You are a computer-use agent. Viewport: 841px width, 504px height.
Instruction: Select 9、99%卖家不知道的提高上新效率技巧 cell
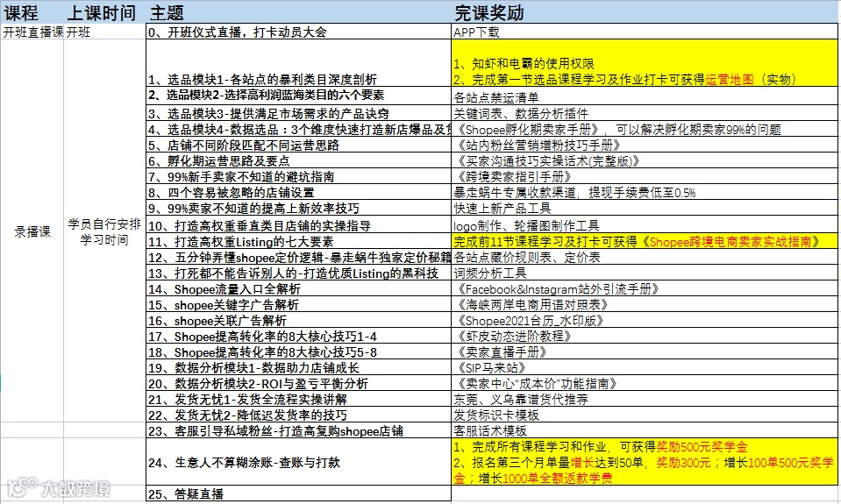[x=298, y=208]
